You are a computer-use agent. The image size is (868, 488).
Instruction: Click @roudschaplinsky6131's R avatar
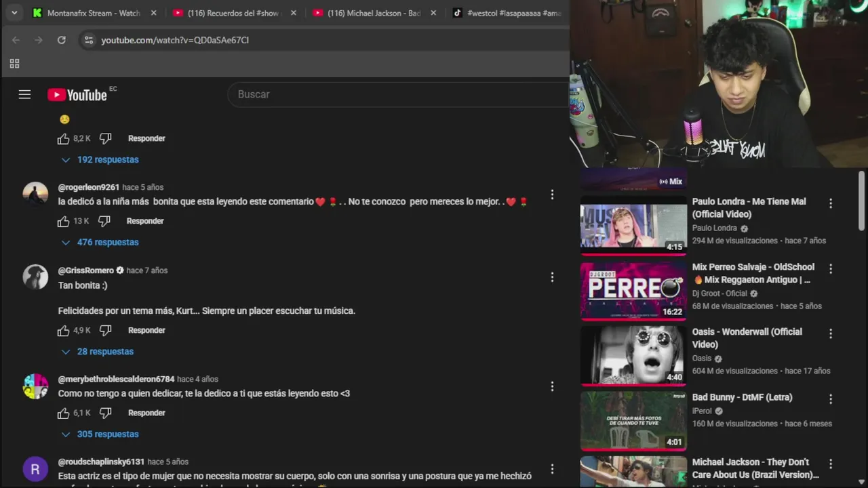pyautogui.click(x=35, y=469)
